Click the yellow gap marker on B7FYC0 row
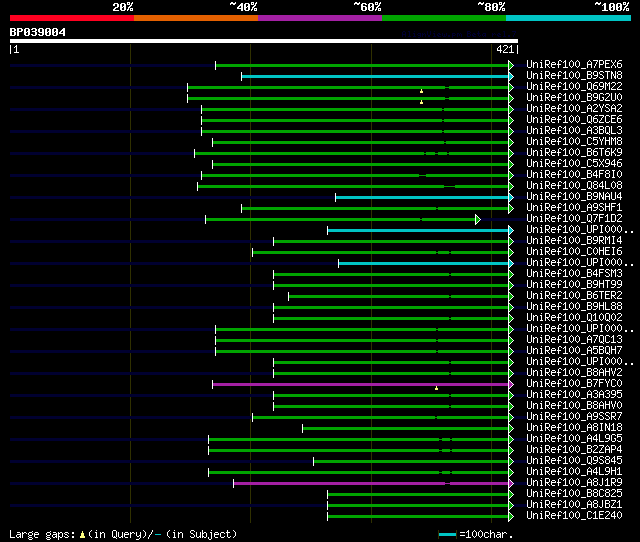 [436, 388]
